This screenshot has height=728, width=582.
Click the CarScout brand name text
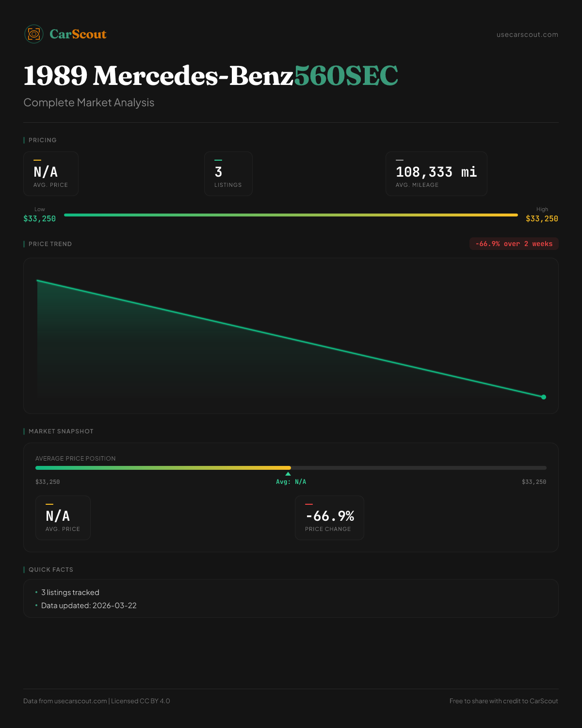(78, 34)
